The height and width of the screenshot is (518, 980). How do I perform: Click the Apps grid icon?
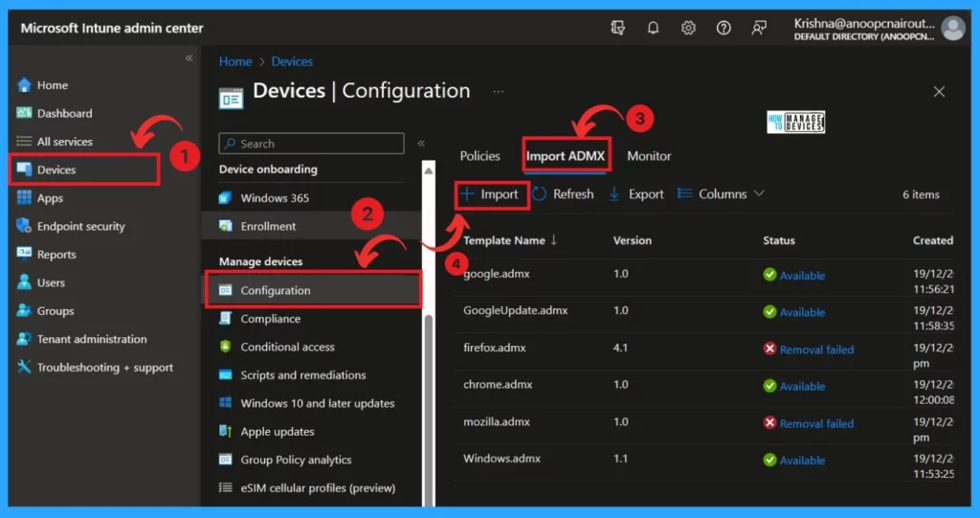24,197
